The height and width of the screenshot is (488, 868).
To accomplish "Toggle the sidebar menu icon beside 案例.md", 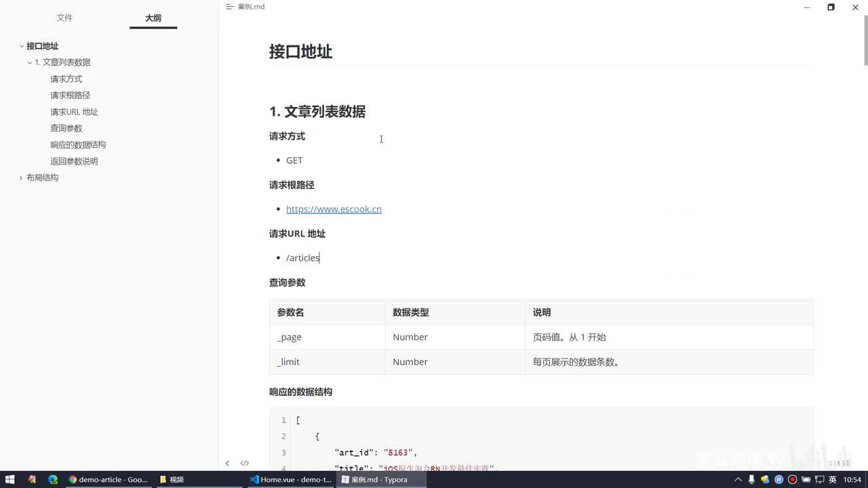I will coord(230,7).
